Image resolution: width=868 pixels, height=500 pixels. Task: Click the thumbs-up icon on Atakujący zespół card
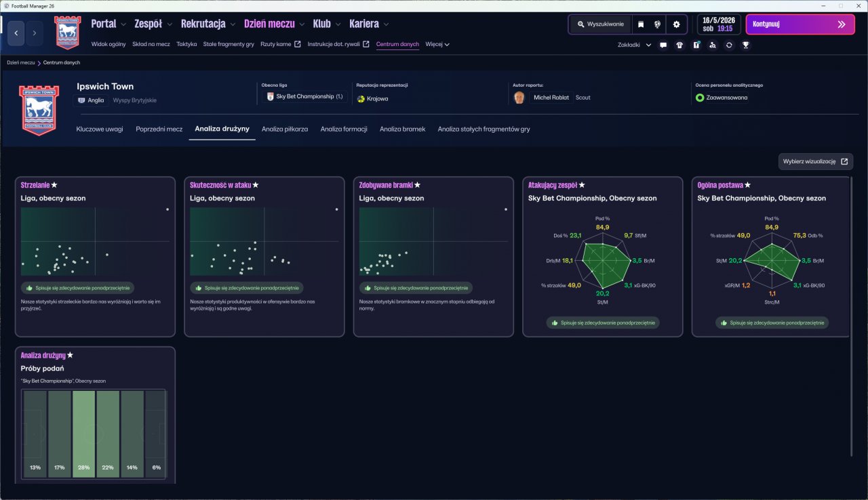pyautogui.click(x=555, y=323)
